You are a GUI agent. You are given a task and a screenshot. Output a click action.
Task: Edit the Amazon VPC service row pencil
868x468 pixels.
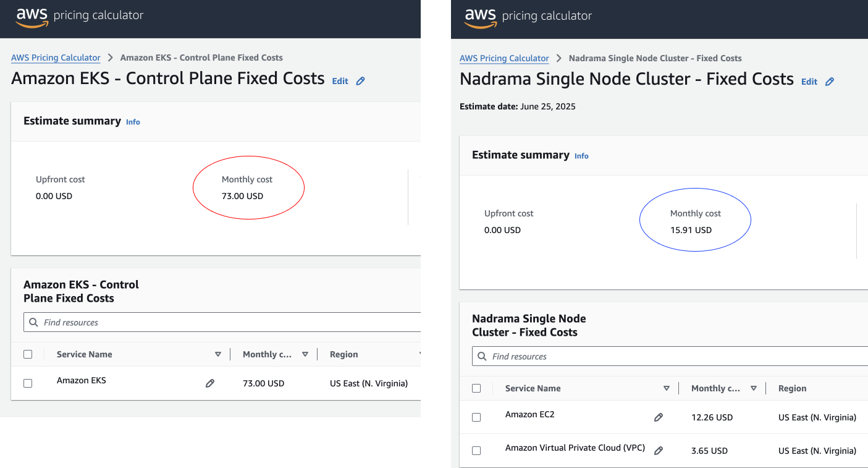click(x=659, y=451)
